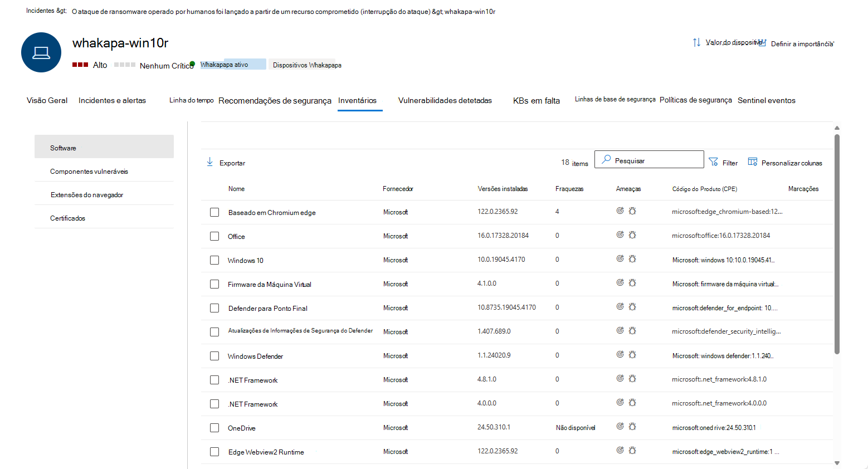Click the target threat icon in the Windows 10 row
Viewport: 868px width, 469px height.
620,259
